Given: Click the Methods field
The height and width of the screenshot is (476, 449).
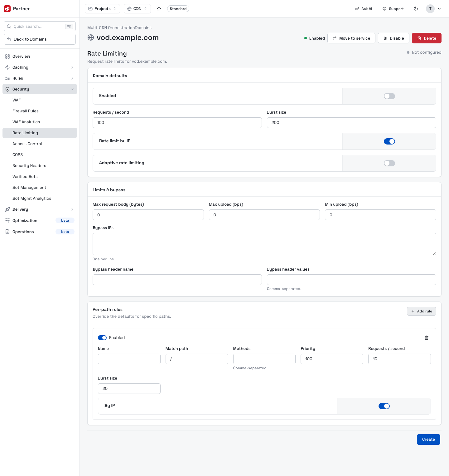Looking at the screenshot, I should (264, 359).
